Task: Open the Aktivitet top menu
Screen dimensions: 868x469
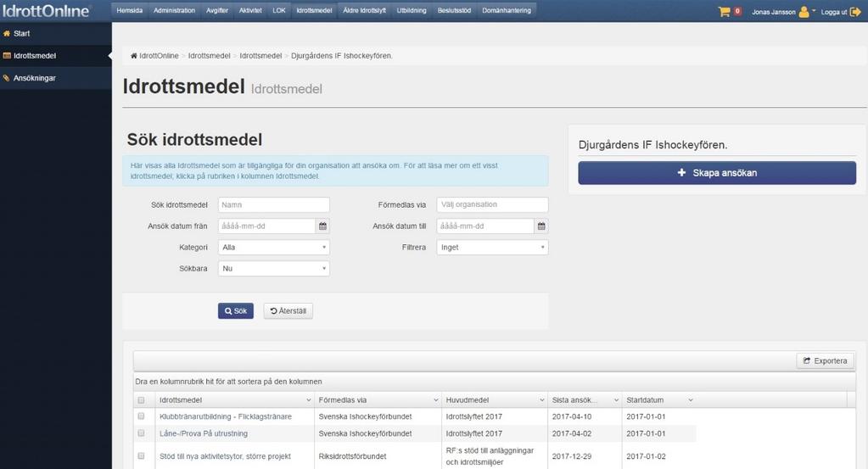Action: pos(250,10)
